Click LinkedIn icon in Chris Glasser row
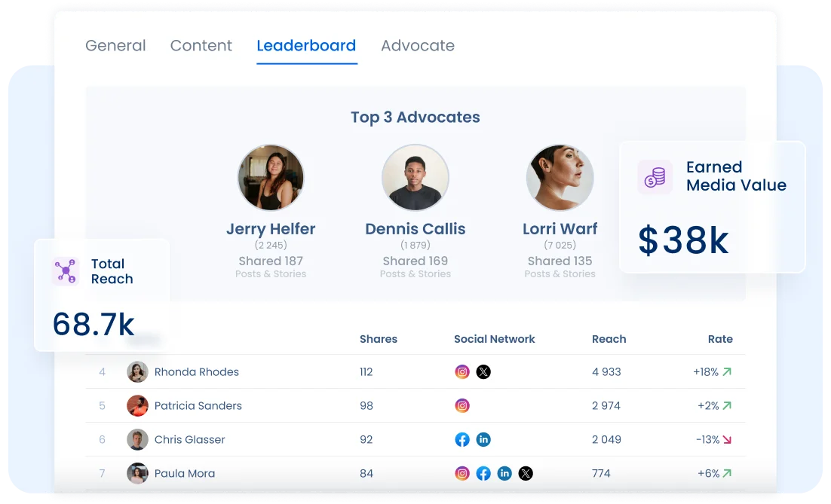The width and height of the screenshot is (831, 504). coord(483,439)
